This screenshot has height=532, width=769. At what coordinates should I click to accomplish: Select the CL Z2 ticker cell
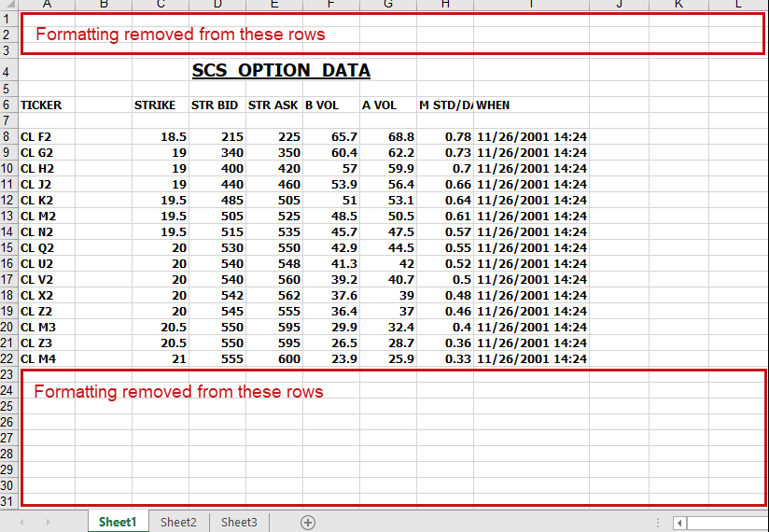pos(47,312)
